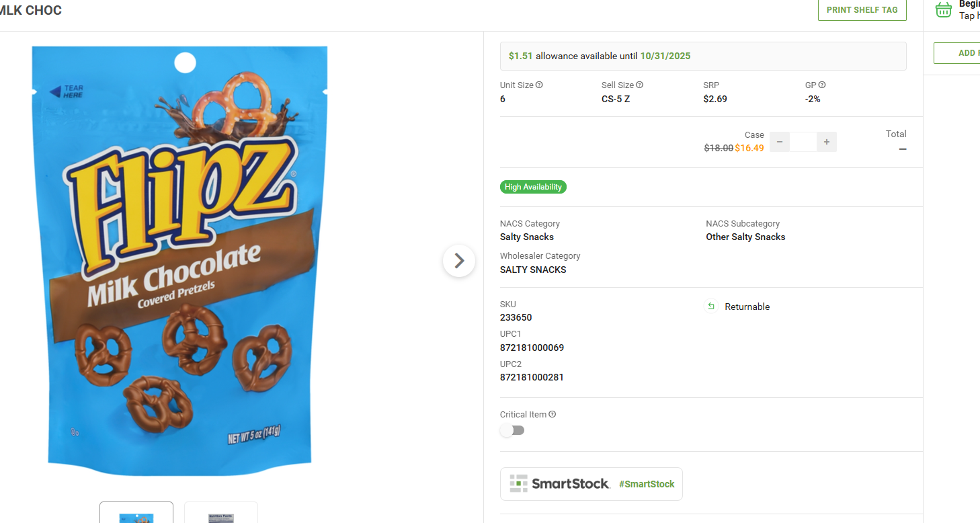Click the Sell Size help icon
Viewport: 980px width, 523px height.
(x=640, y=85)
